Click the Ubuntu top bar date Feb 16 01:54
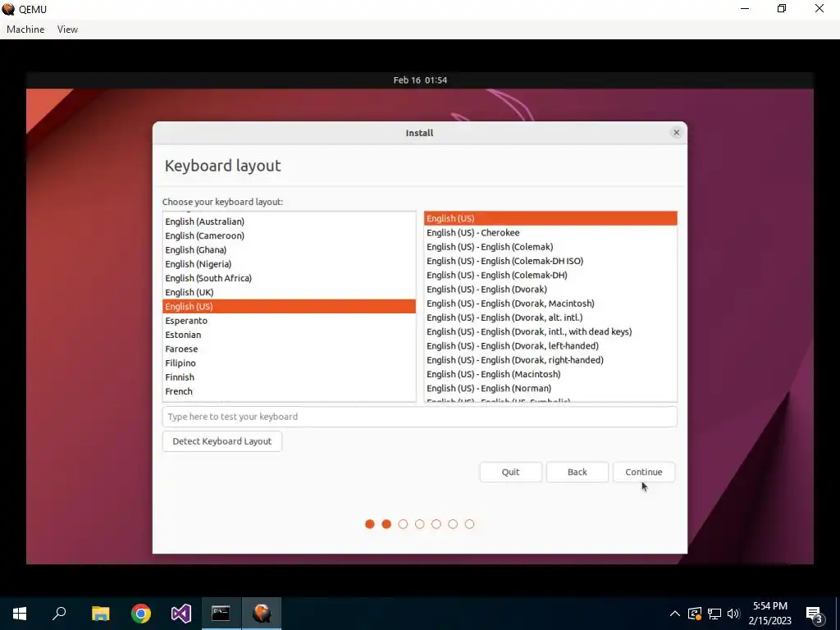This screenshot has width=840, height=630. (x=420, y=80)
